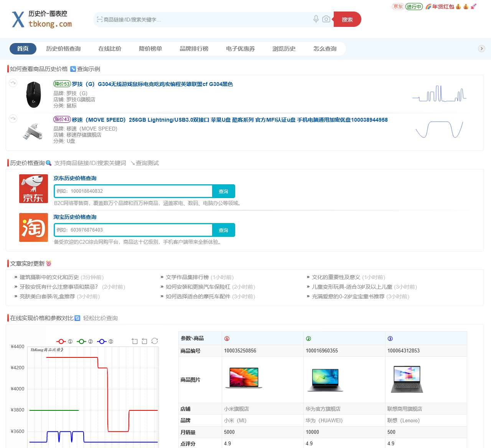Open article 亮肤美白套装/礼盒推荐
The width and height of the screenshot is (491, 448).
click(47, 296)
